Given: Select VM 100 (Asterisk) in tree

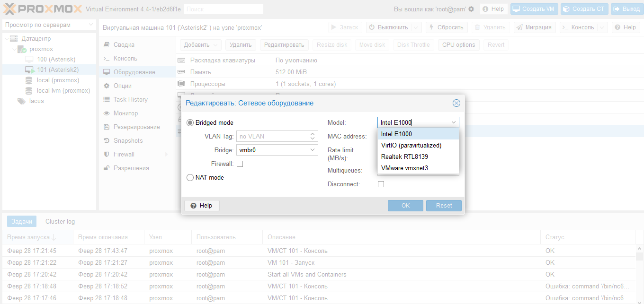Looking at the screenshot, I should tap(56, 59).
